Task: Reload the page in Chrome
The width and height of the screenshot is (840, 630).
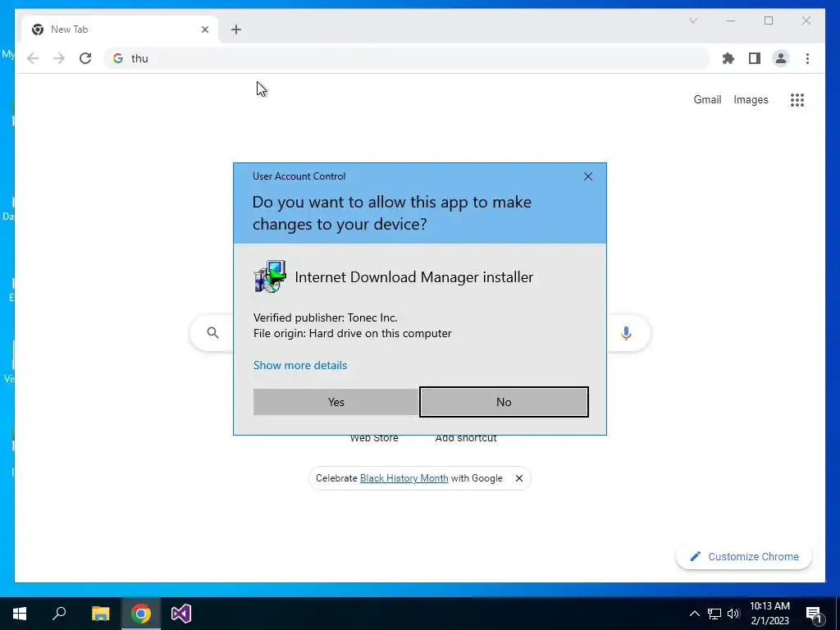Action: tap(85, 58)
